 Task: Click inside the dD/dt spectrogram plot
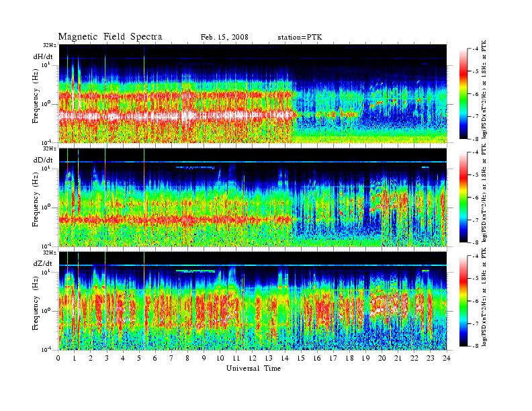(253, 197)
